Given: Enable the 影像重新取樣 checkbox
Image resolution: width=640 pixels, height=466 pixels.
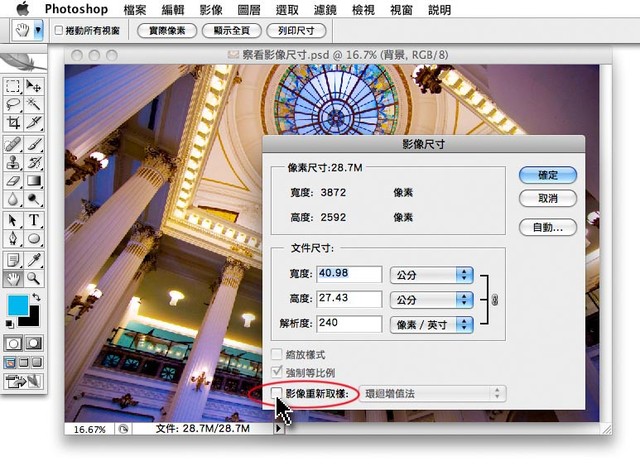Looking at the screenshot, I should [278, 394].
